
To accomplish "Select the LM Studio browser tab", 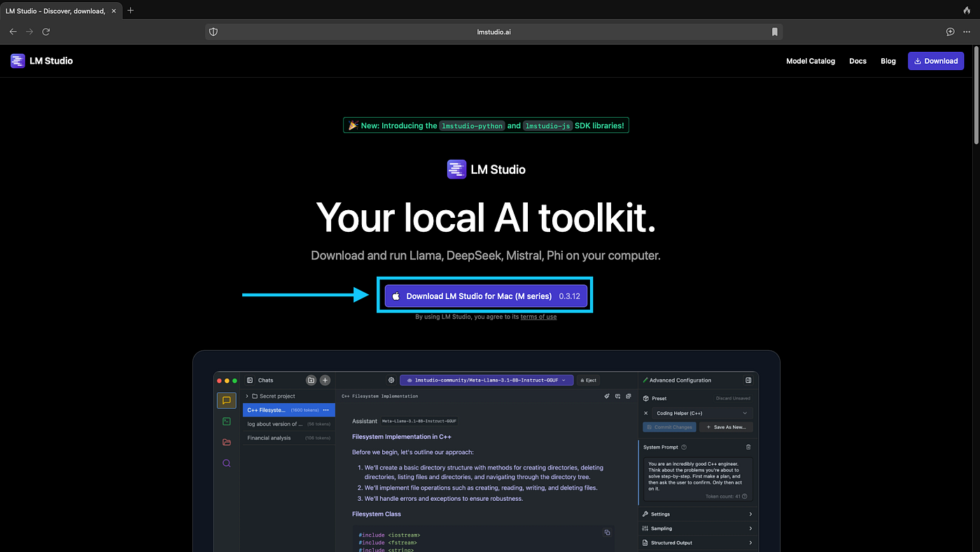I will pos(60,11).
